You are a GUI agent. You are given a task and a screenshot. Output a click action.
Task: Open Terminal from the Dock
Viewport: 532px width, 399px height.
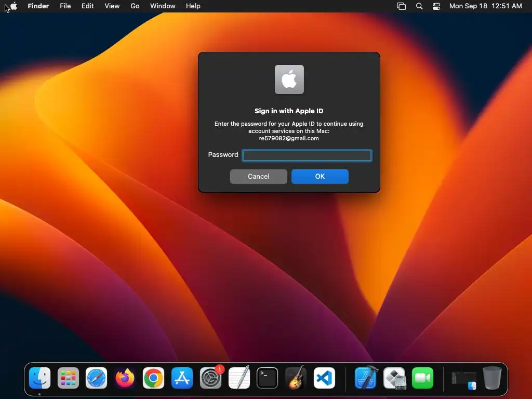click(268, 378)
